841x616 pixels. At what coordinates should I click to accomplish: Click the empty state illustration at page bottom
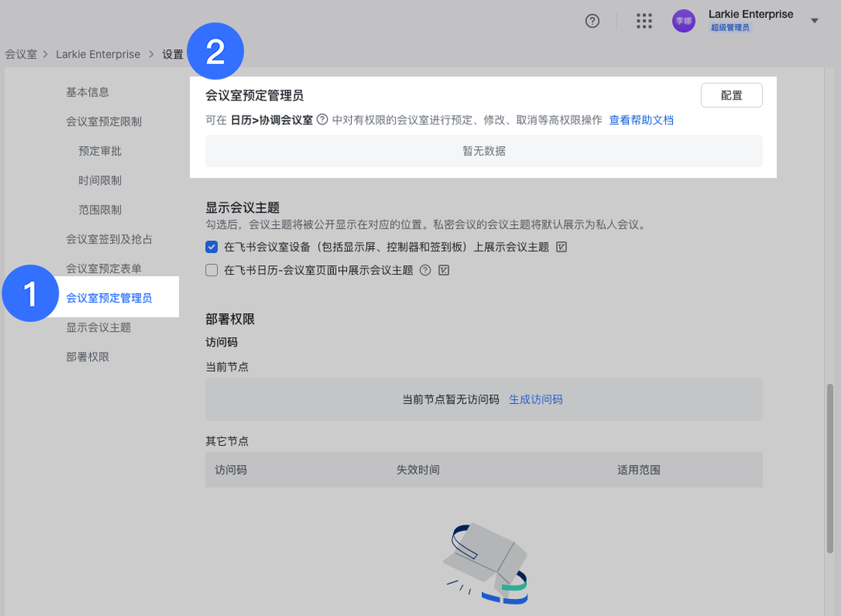coord(484,562)
